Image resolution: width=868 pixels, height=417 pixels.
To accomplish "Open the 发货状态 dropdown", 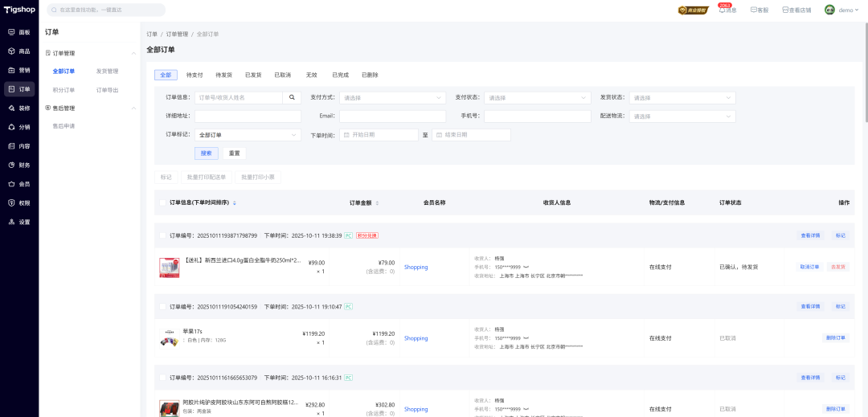I will pos(682,98).
